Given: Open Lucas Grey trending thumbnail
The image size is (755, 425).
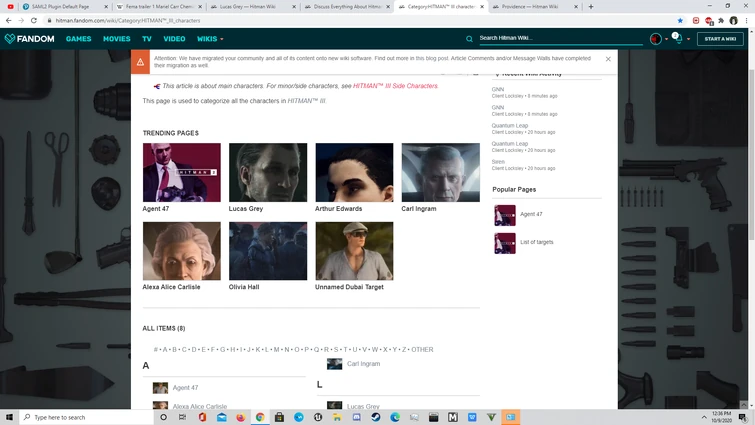Looking at the screenshot, I should click(x=268, y=172).
